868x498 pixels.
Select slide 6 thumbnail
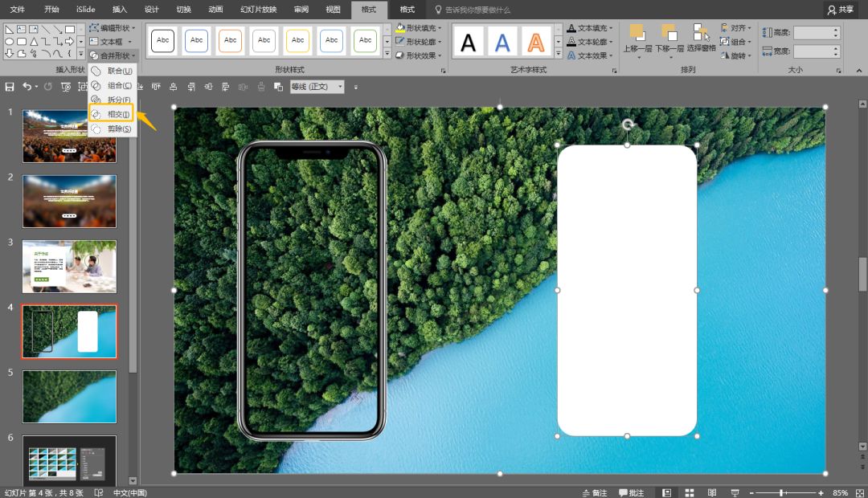69,461
